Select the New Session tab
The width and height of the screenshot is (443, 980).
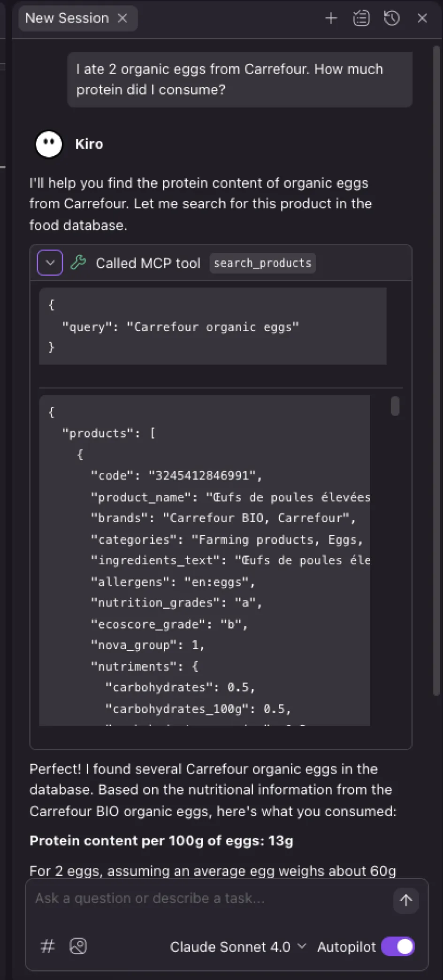pos(67,18)
